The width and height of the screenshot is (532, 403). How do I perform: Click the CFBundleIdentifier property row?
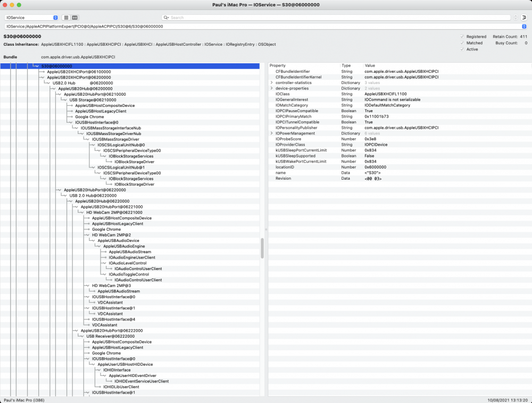(399, 72)
